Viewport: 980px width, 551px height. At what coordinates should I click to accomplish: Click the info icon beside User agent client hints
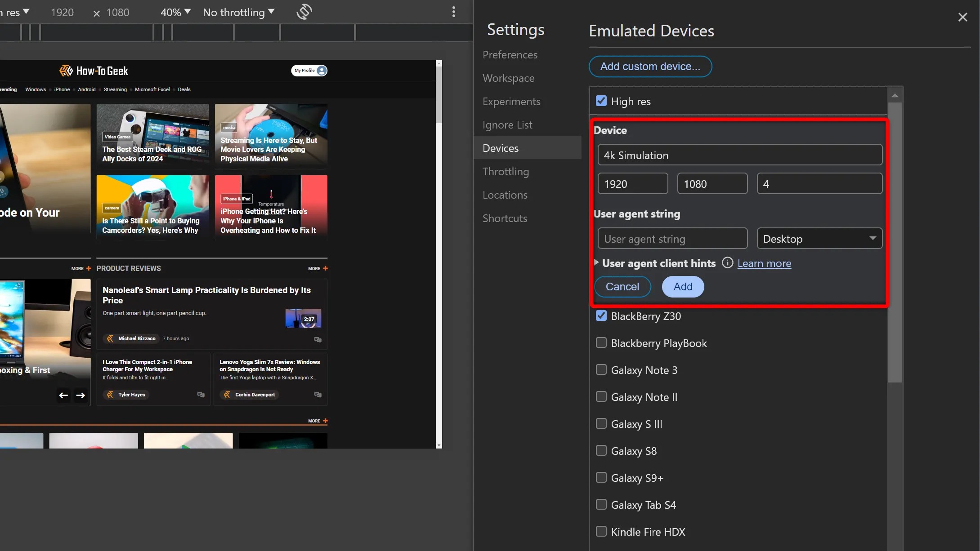[727, 263]
